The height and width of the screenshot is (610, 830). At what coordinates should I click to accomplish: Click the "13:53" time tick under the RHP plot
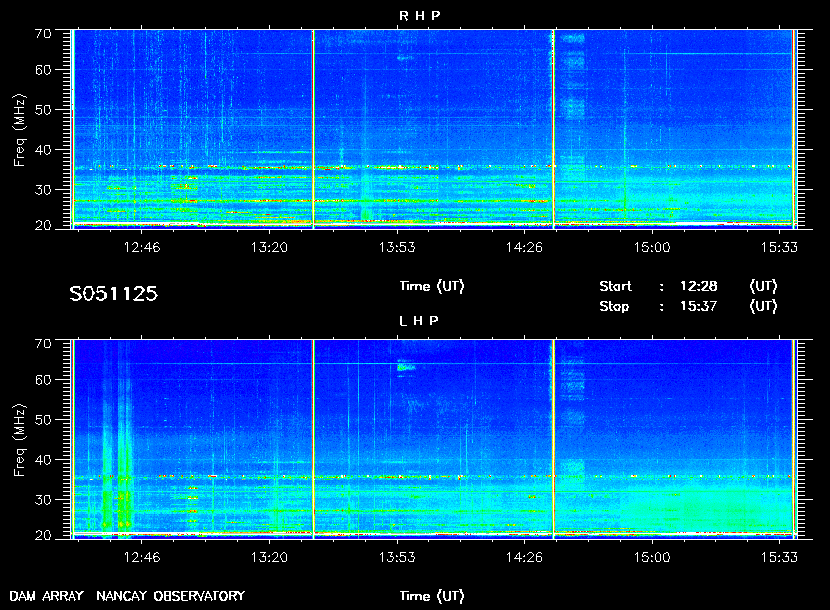(397, 247)
